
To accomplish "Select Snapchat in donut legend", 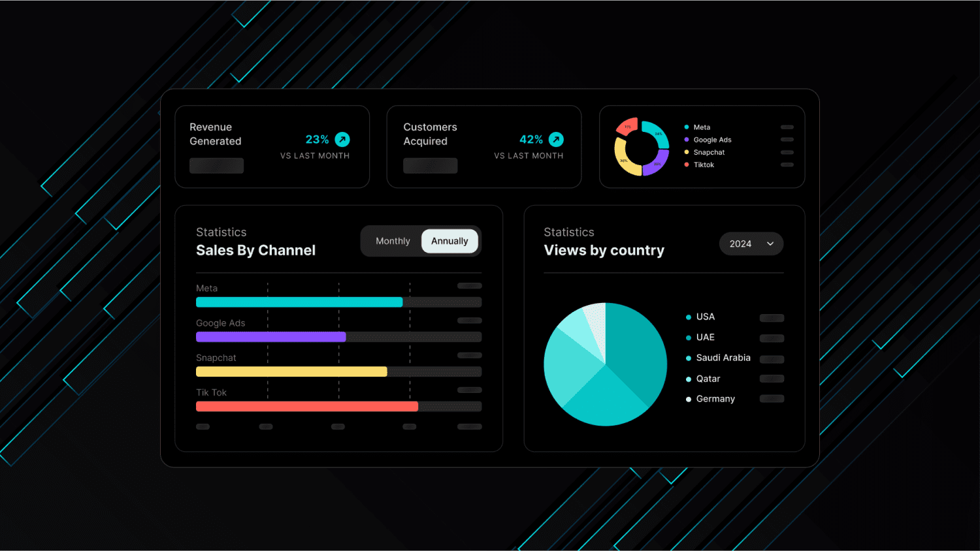I will [709, 152].
